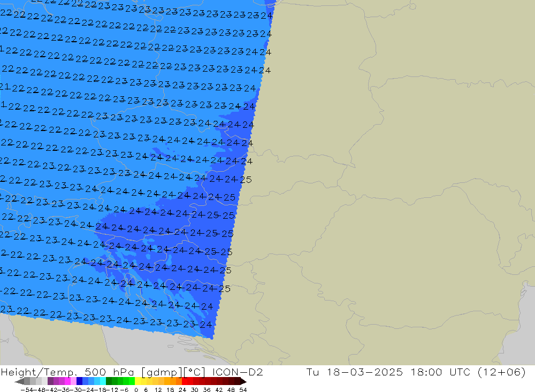Click the '12' scale label under the legend
535x392 pixels.
click(x=158, y=390)
